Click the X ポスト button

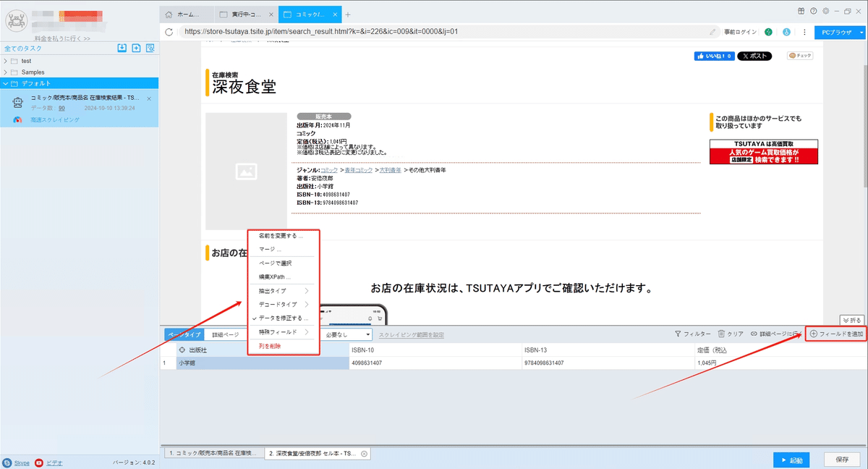pyautogui.click(x=754, y=56)
